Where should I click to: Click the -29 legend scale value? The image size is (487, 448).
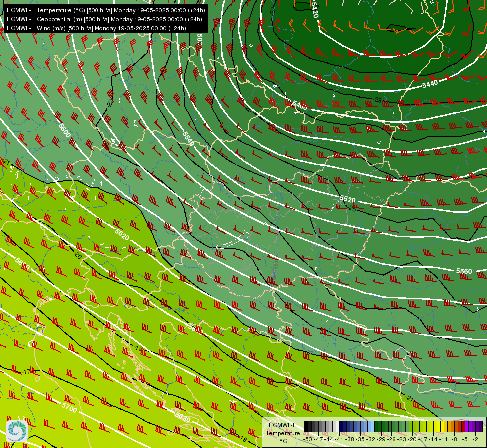[x=381, y=440]
